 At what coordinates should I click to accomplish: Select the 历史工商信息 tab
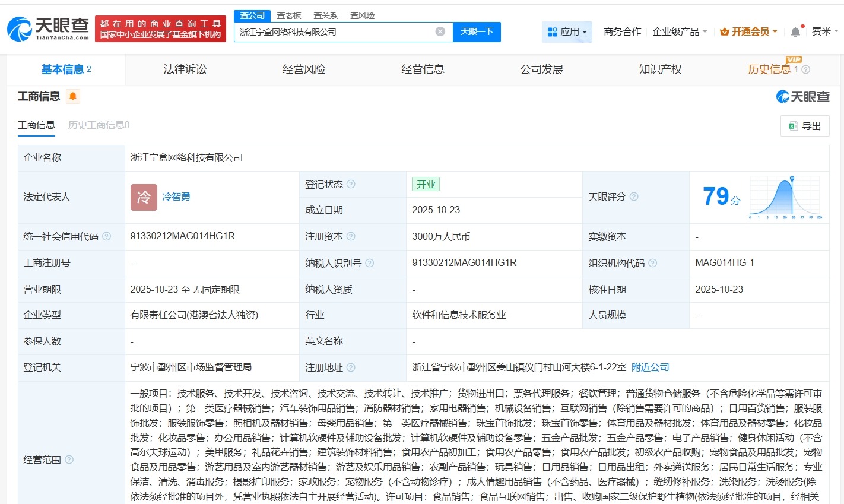click(99, 125)
